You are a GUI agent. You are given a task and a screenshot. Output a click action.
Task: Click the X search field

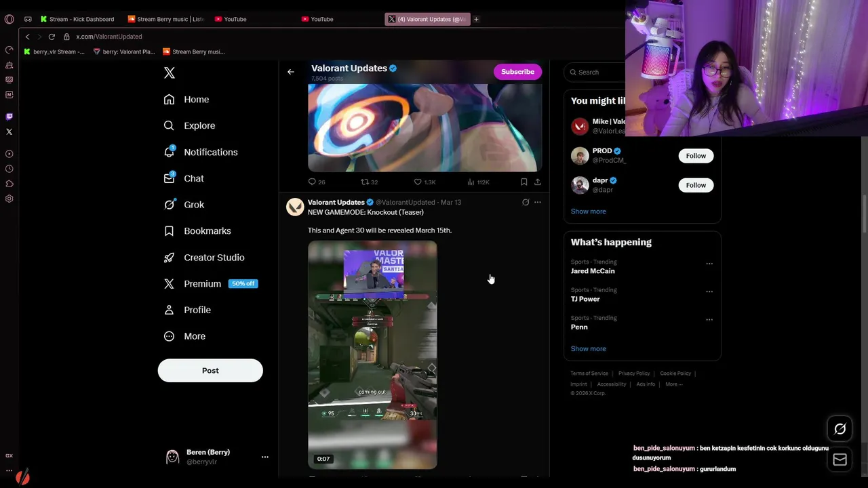click(597, 72)
